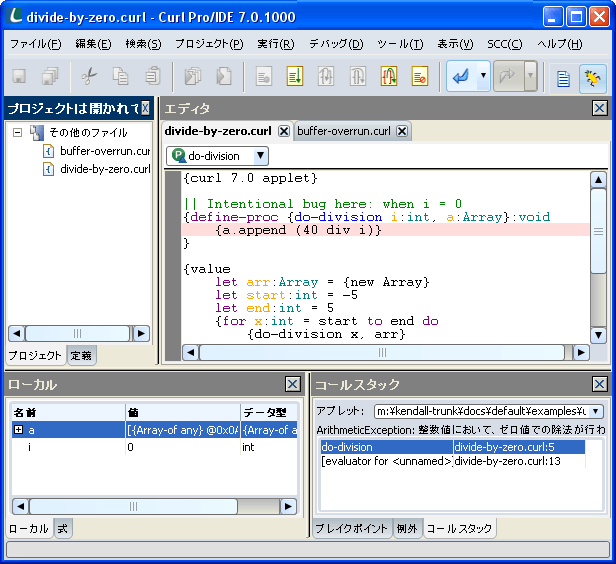Click the blue document view icon
616x564 pixels.
(563, 79)
